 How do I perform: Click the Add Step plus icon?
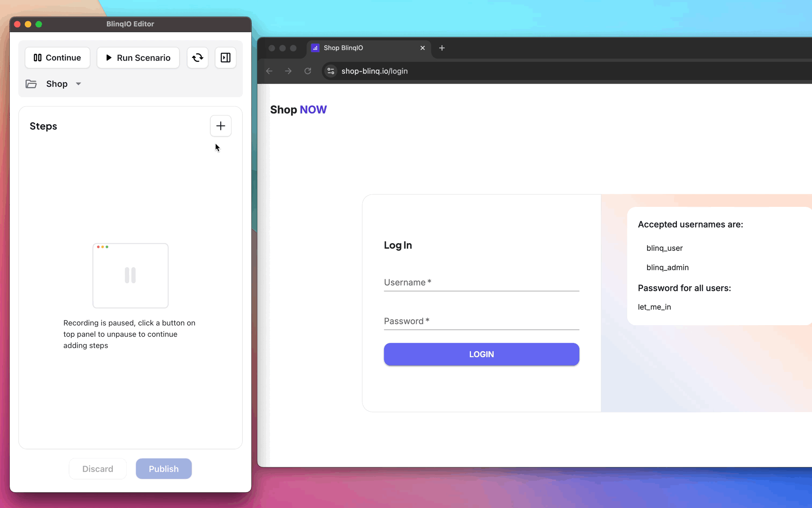(x=220, y=126)
